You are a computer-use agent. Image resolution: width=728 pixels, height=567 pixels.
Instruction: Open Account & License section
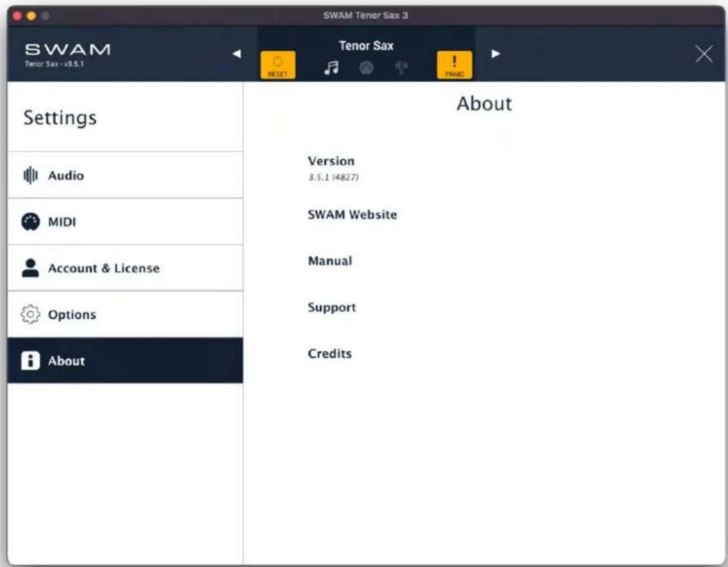coord(125,268)
